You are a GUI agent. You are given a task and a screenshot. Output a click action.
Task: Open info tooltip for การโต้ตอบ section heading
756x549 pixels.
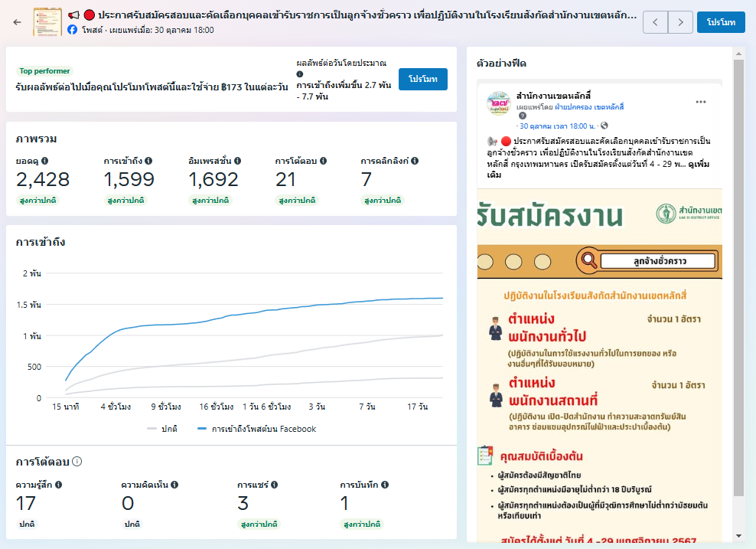click(77, 462)
